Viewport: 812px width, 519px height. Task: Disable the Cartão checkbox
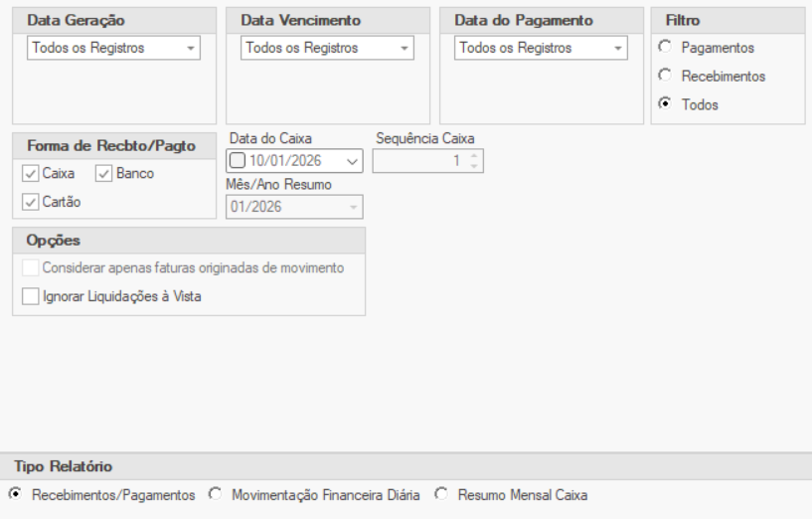click(x=31, y=202)
